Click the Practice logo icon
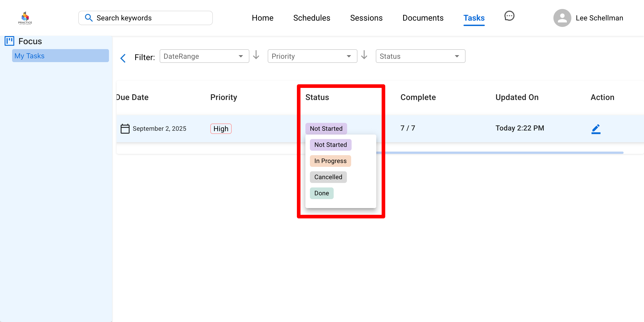Screen dimensions: 644x322 [25, 18]
